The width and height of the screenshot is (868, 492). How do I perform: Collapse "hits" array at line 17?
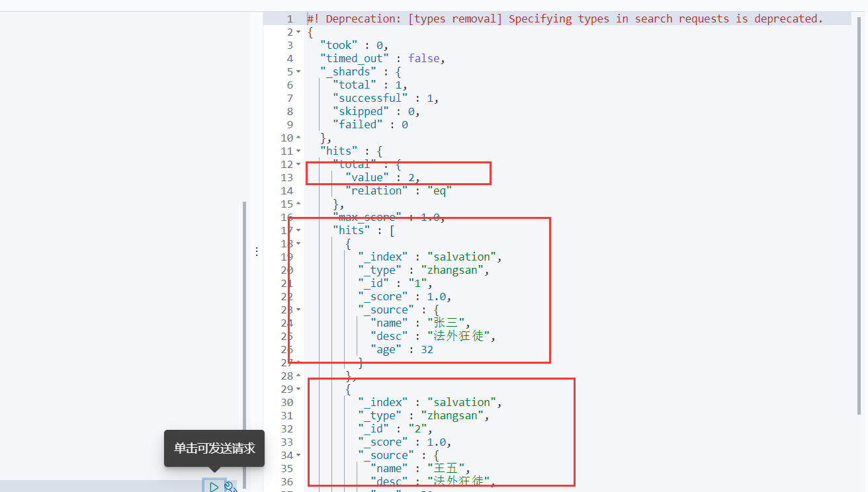point(298,230)
